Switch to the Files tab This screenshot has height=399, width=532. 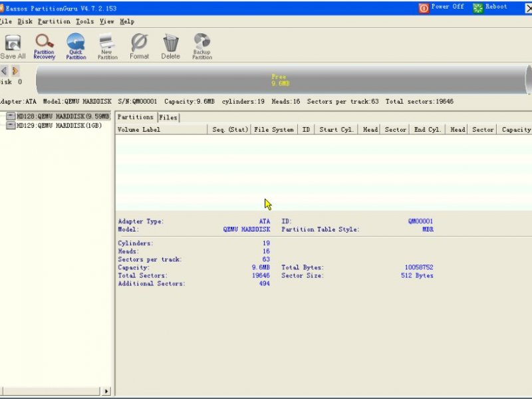tap(168, 118)
